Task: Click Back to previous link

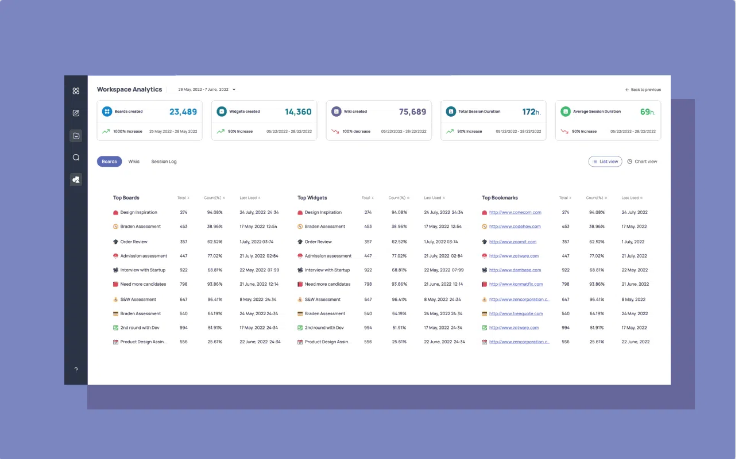Action: click(x=643, y=90)
